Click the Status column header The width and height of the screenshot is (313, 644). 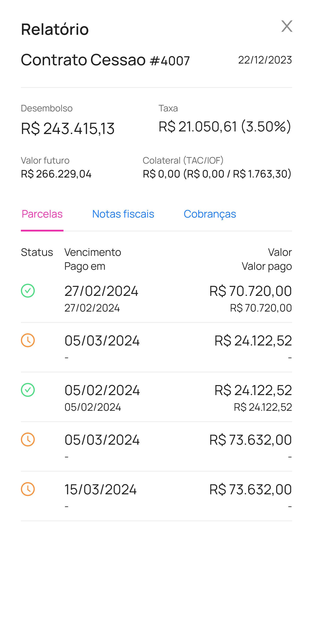tap(37, 252)
